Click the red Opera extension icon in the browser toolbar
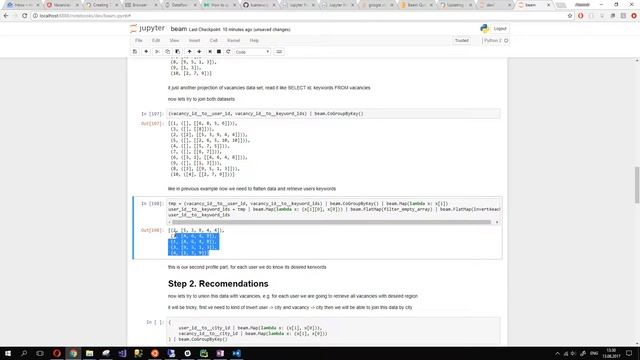Screen dimensions: 640x360 pyautogui.click(x=580, y=16)
